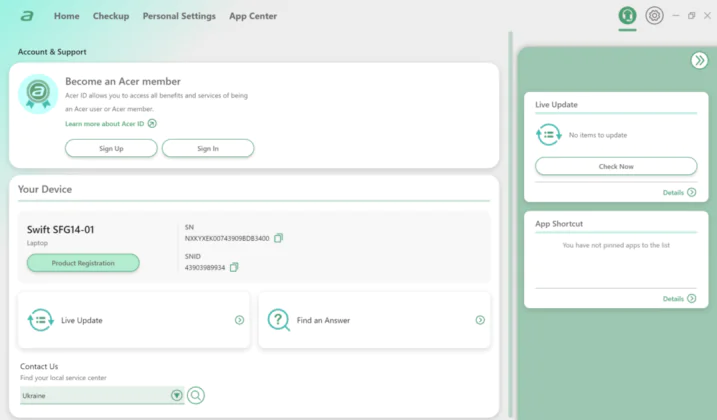
Task: Click the arrow icon beside Learn more about Acer ID
Action: pos(152,124)
